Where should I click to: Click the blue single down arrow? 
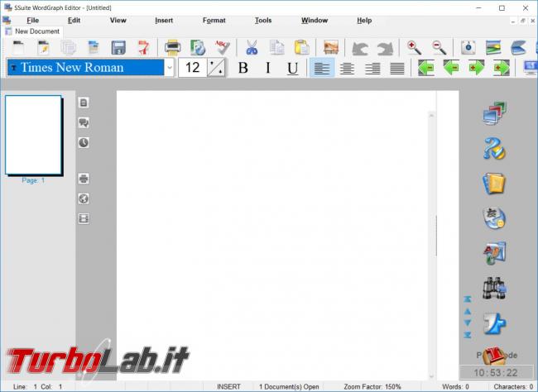point(468,323)
